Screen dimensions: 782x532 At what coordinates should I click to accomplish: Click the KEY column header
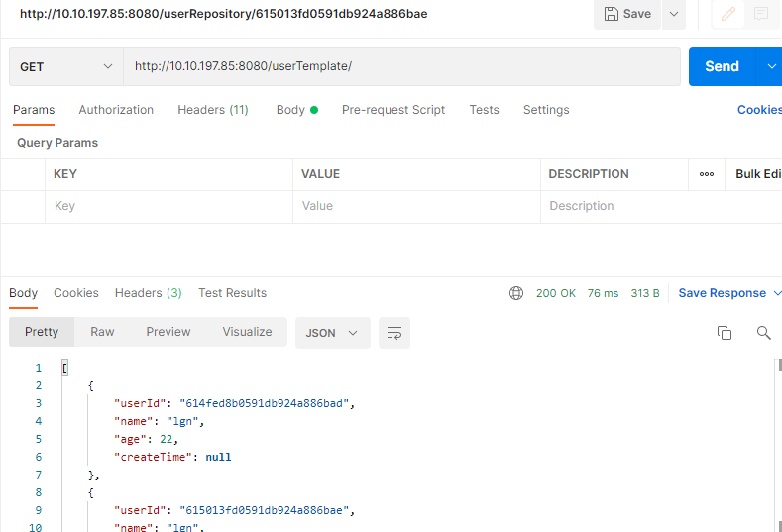click(65, 174)
